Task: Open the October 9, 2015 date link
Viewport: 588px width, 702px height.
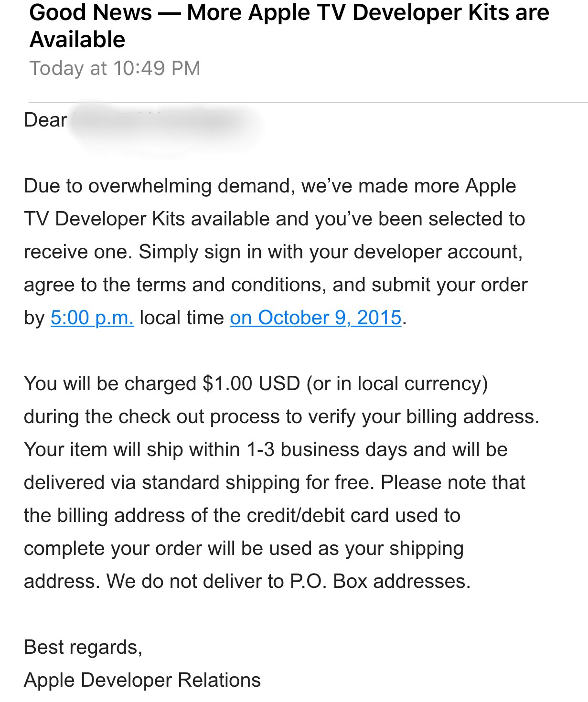Action: [x=316, y=318]
